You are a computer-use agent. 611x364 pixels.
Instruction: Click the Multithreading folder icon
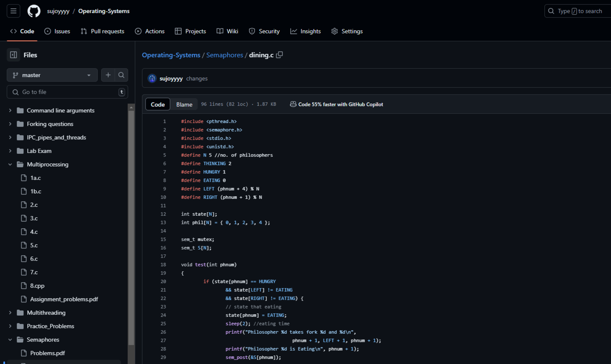[20, 313]
